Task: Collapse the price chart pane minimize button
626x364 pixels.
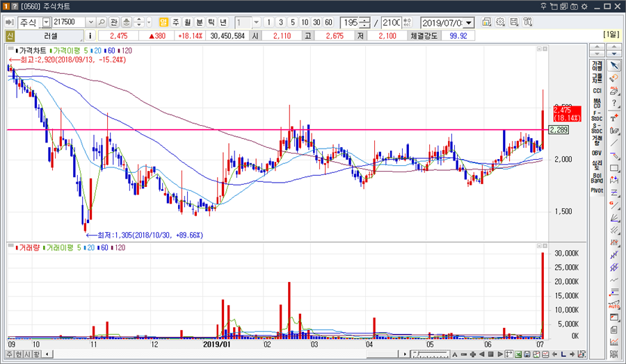Action: coord(539,49)
